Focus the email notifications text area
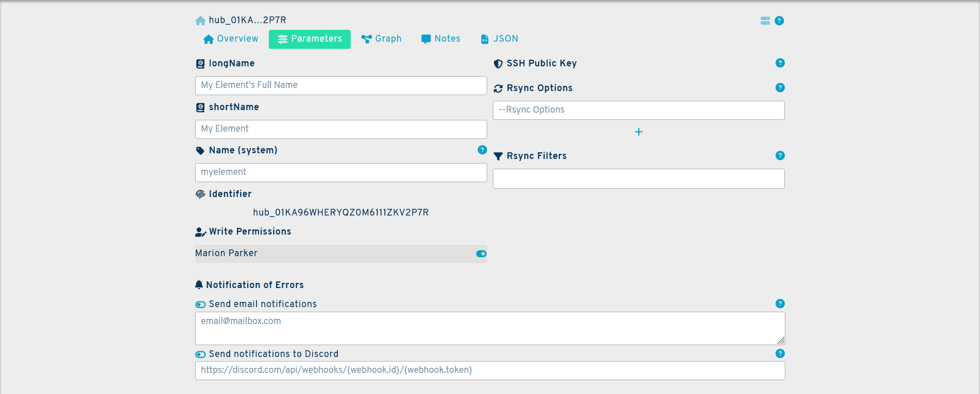 pos(490,328)
